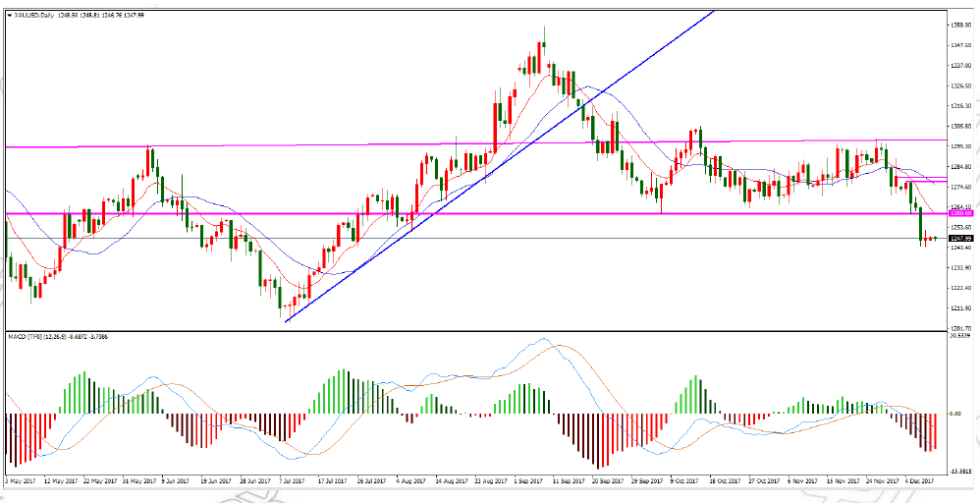This screenshot has height=503, width=980.
Task: Click the 1284.80 price axis label
Action: click(x=959, y=167)
